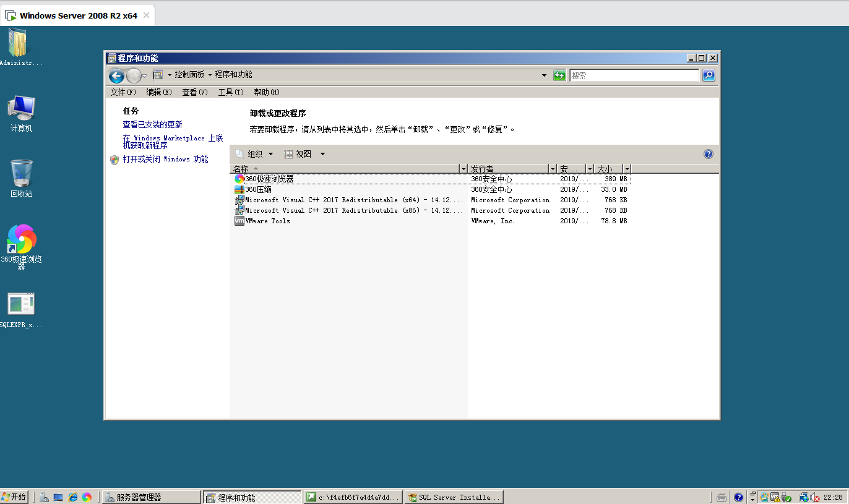Click the forward navigation arrow
849x504 pixels.
tap(134, 75)
